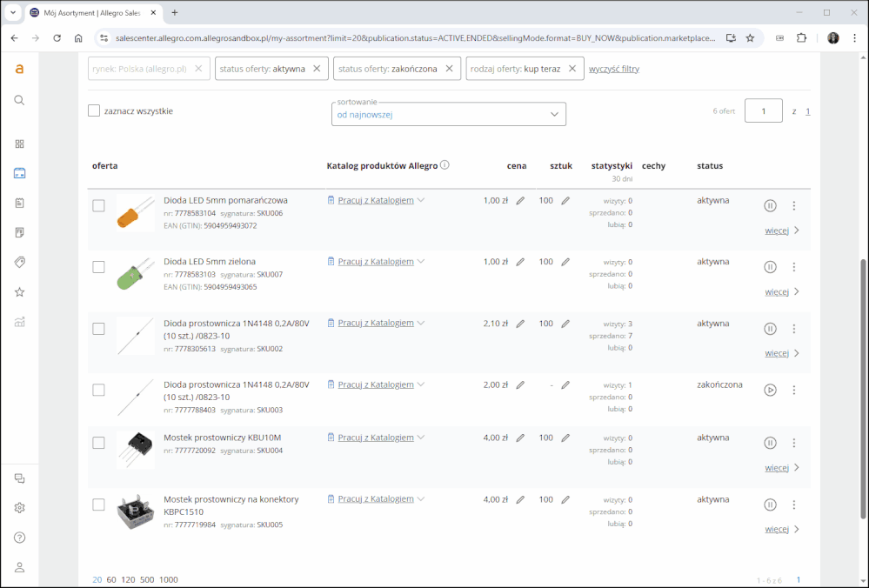Set page size to 120 offers
Screen dimensions: 869x588
(128, 579)
